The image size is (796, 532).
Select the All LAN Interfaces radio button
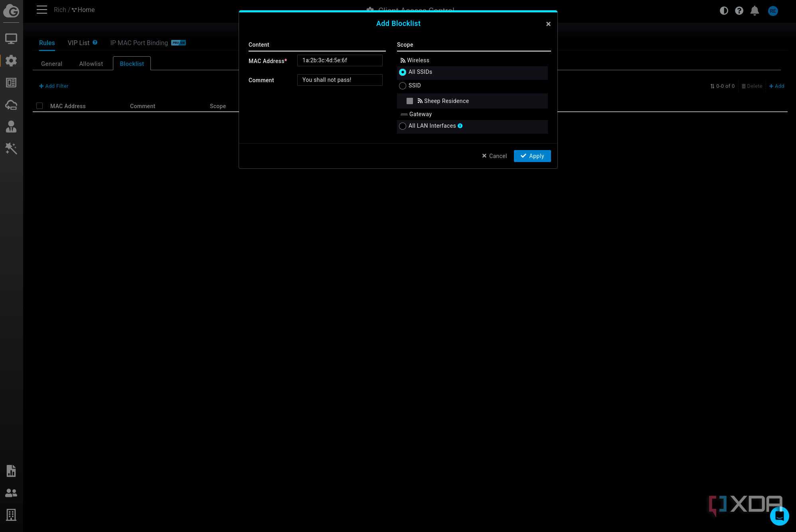pyautogui.click(x=403, y=126)
